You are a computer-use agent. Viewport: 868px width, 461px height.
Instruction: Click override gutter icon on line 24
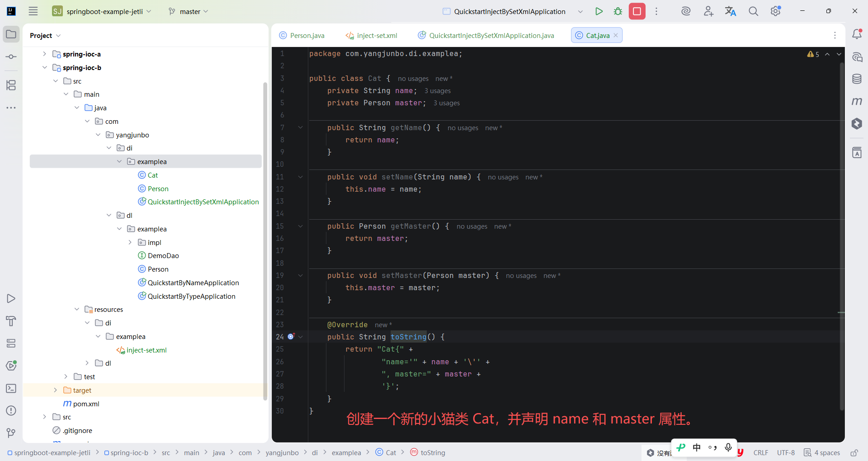pyautogui.click(x=291, y=336)
